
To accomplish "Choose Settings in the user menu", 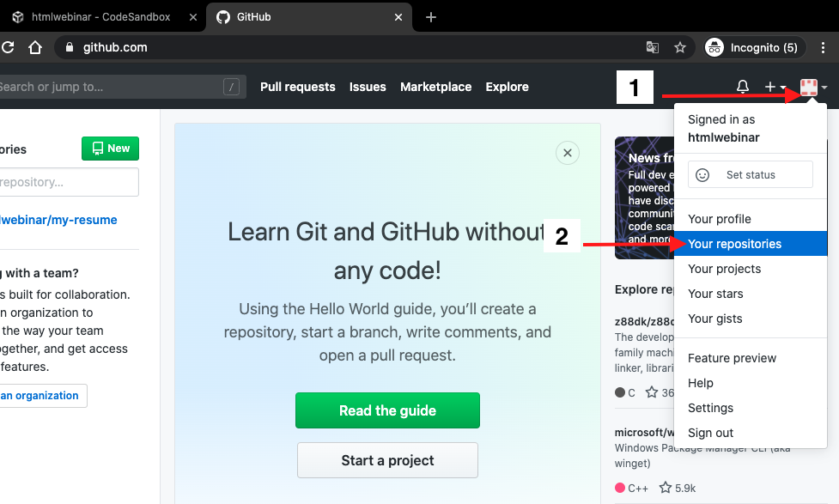I will click(710, 408).
